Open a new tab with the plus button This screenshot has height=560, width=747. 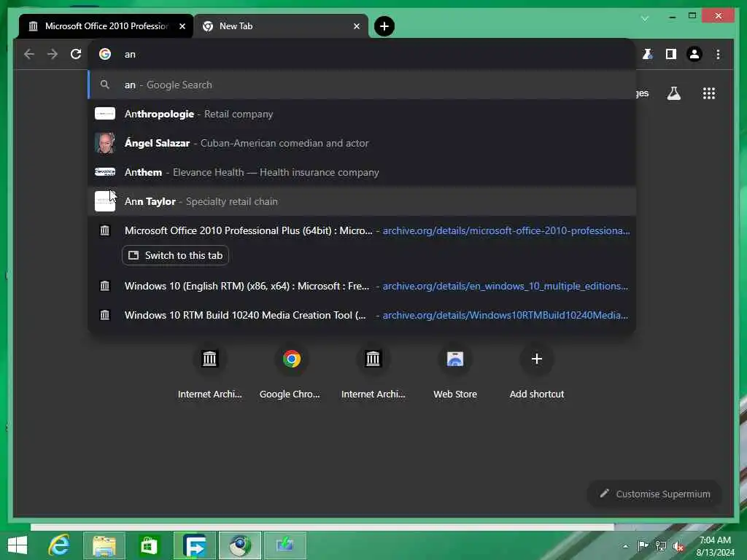[x=384, y=26]
